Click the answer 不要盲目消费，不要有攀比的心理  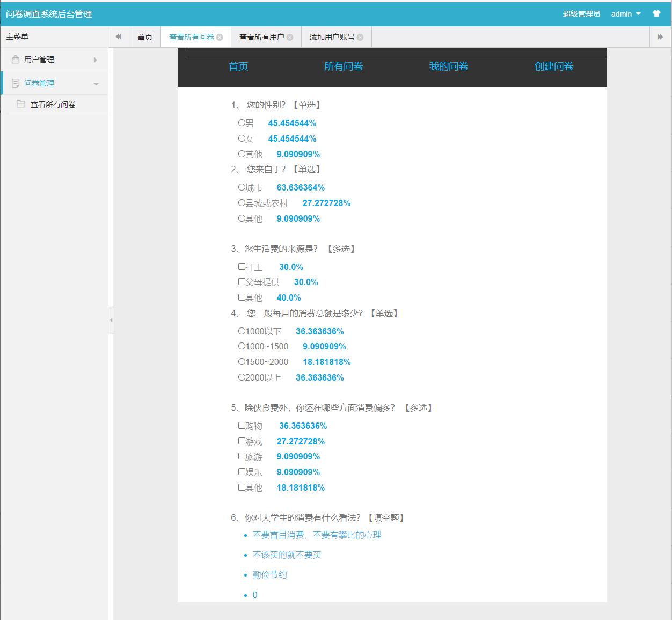[x=316, y=535]
